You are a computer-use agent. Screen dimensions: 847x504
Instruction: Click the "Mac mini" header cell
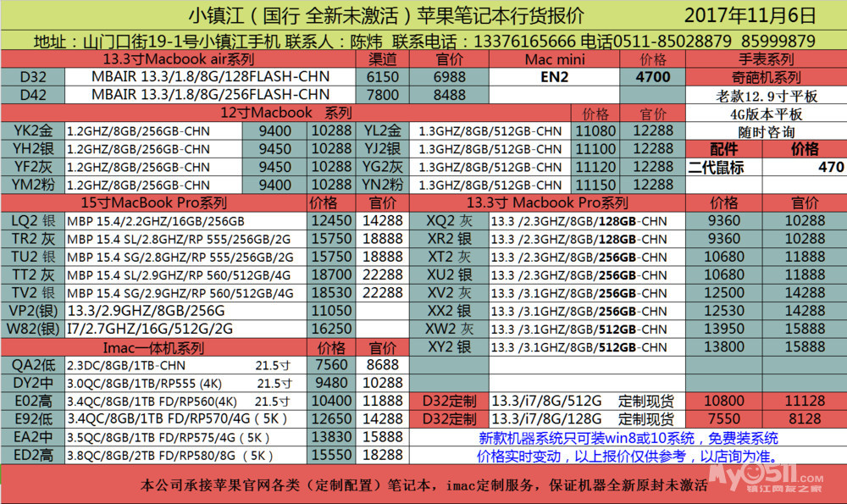tap(555, 59)
